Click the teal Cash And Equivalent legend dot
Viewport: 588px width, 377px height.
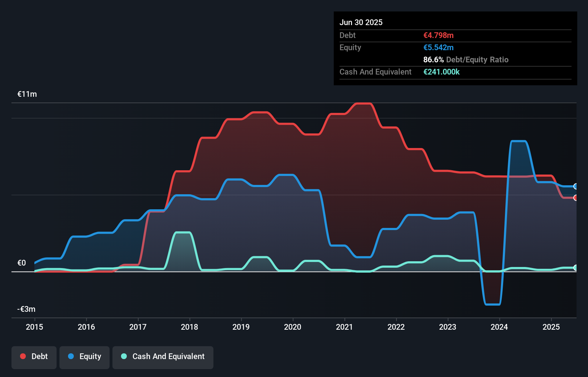tap(123, 356)
